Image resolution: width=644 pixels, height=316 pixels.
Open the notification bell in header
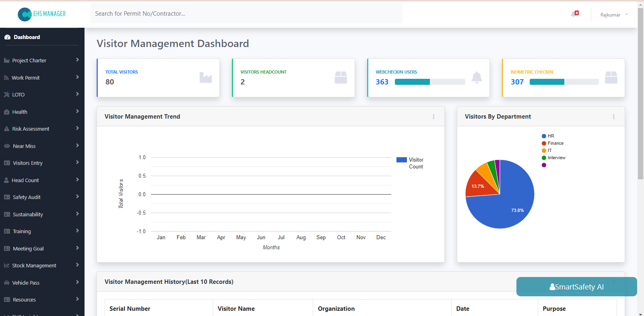click(574, 14)
